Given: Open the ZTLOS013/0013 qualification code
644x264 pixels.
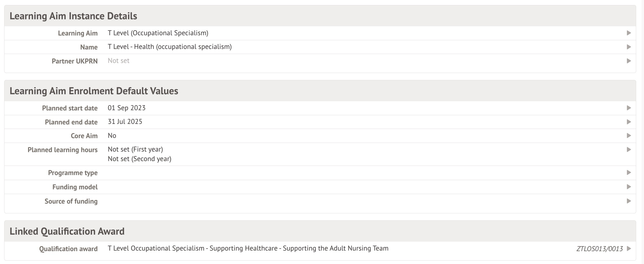Looking at the screenshot, I should tap(599, 249).
